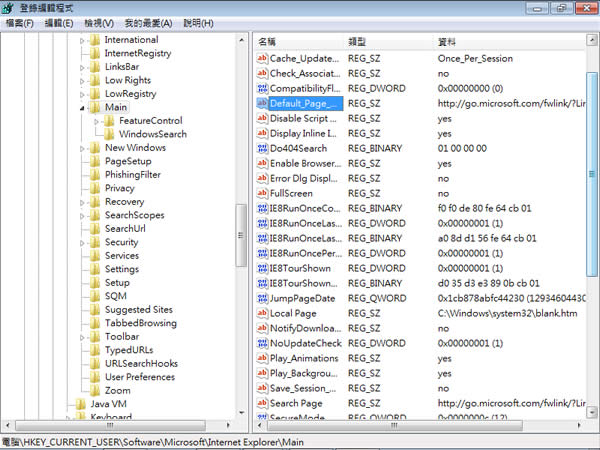Click the Error Dlg Displ value icon

(x=262, y=178)
